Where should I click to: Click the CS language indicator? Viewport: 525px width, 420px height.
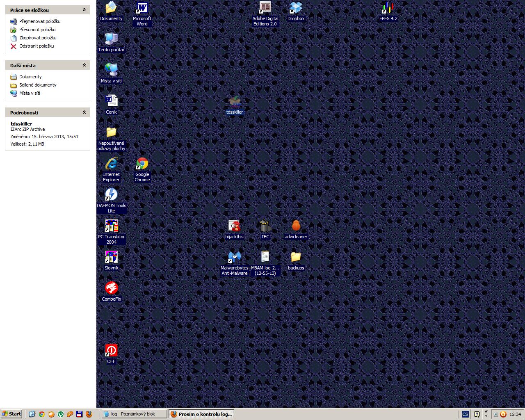465,414
